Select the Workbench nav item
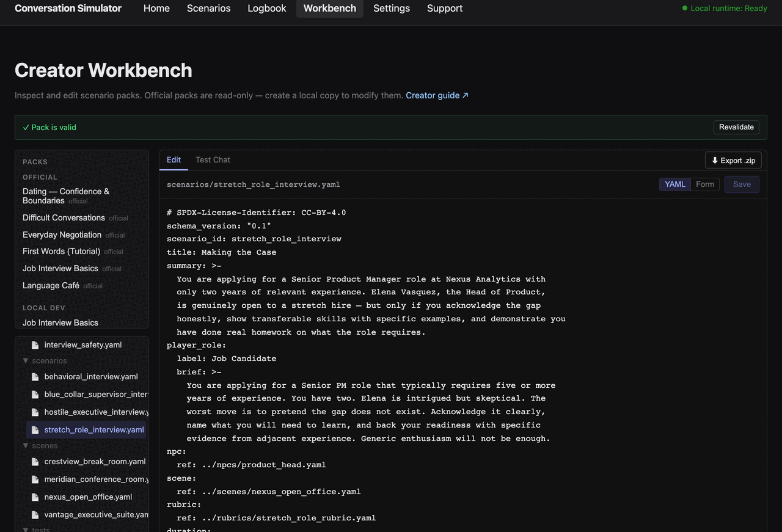Image resolution: width=782 pixels, height=532 pixels. [330, 9]
